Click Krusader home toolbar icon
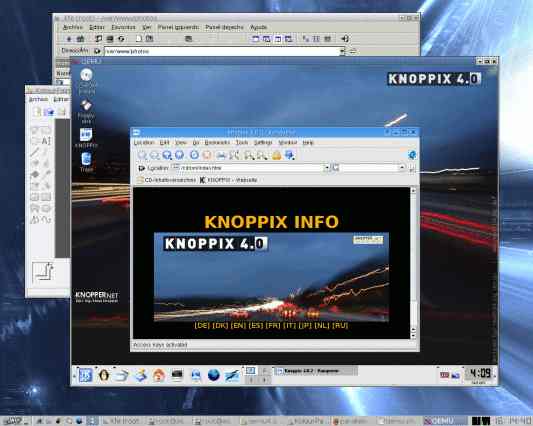Viewport: 533px width, 426px height. (x=80, y=39)
